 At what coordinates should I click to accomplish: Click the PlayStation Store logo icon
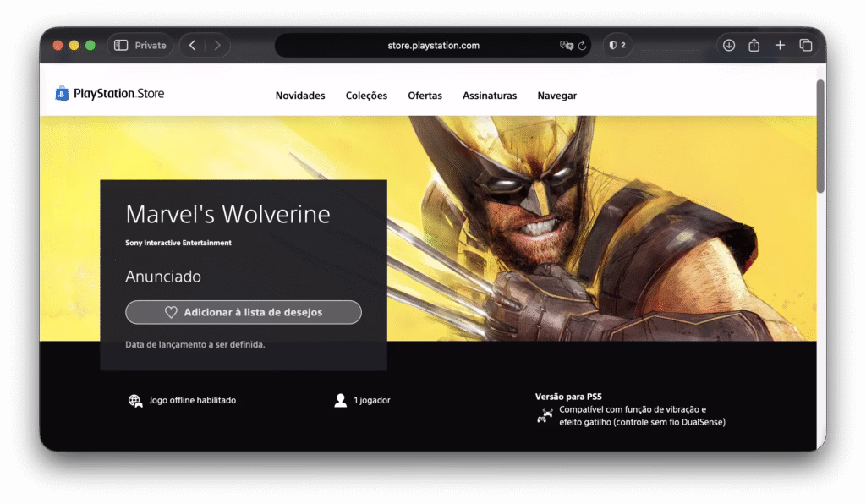(x=60, y=94)
